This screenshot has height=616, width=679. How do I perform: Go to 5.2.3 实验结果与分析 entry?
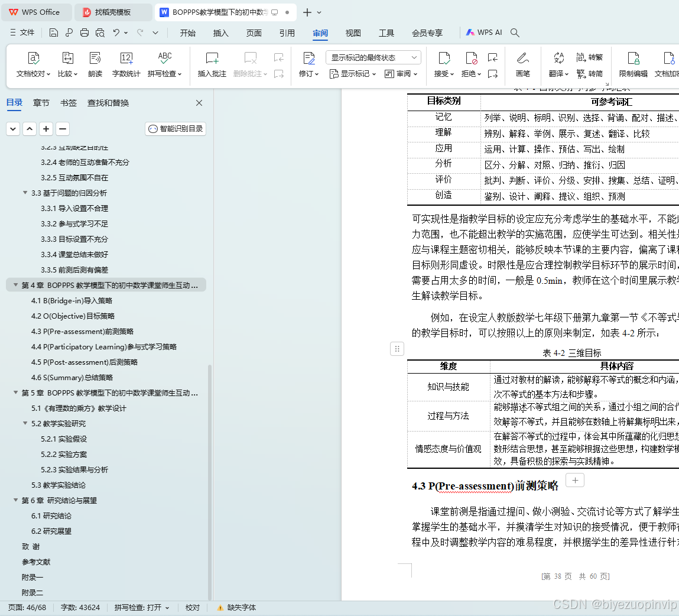click(74, 469)
